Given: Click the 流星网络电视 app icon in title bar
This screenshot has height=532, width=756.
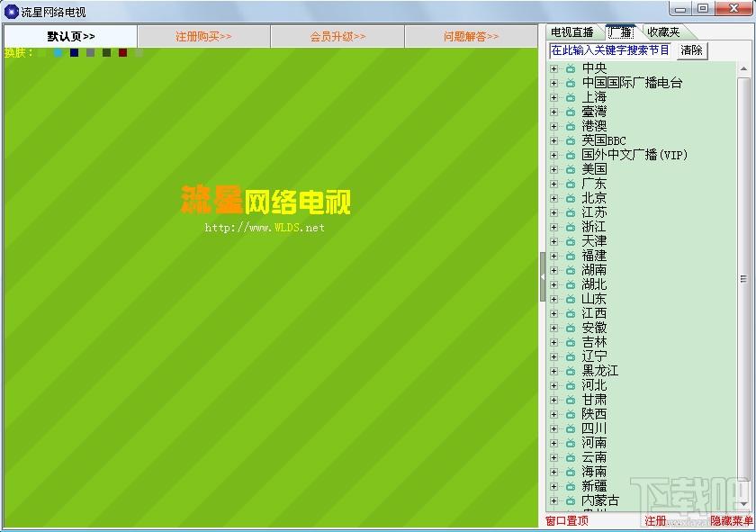Looking at the screenshot, I should (x=11, y=11).
